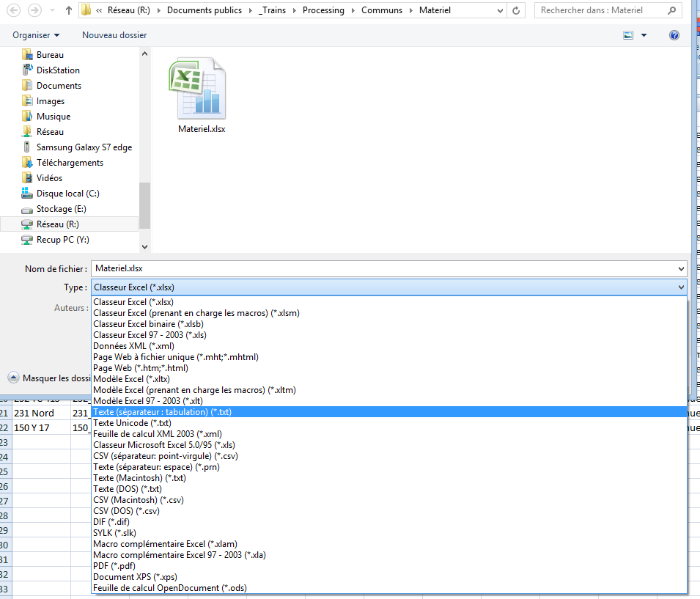Select Texte (séparateur: espace) (*.prn)
The height and width of the screenshot is (599, 700).
pyautogui.click(x=388, y=467)
